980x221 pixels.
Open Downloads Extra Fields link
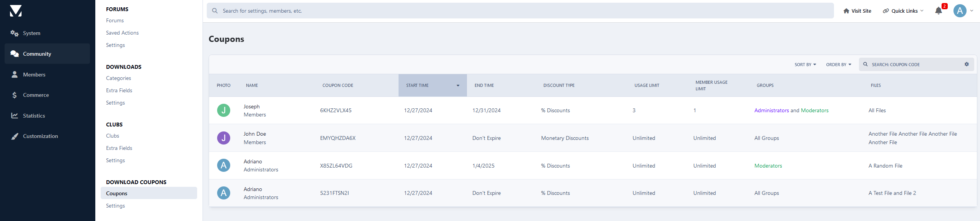[119, 90]
